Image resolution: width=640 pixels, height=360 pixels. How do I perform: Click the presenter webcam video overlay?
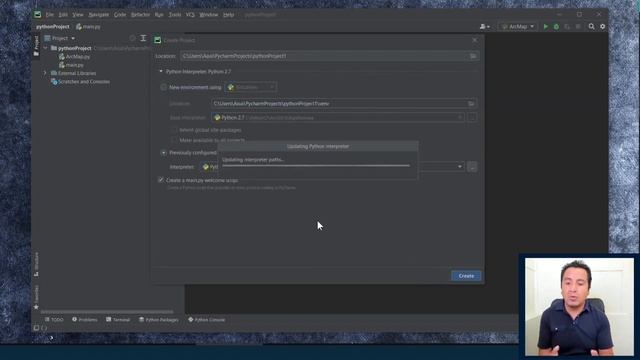pyautogui.click(x=579, y=307)
